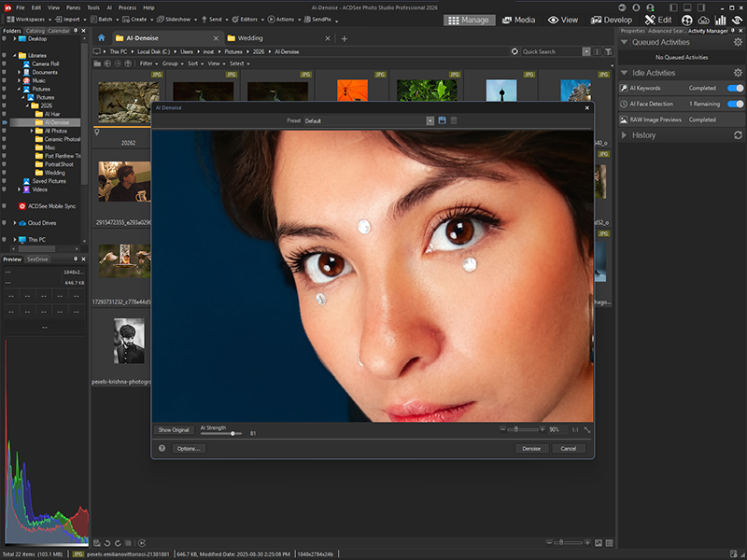
Task: Open the AI menu
Action: [x=108, y=7]
